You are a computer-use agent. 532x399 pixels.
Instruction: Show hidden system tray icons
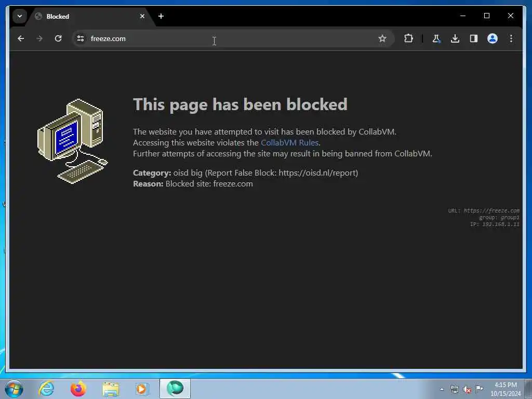tap(442, 390)
